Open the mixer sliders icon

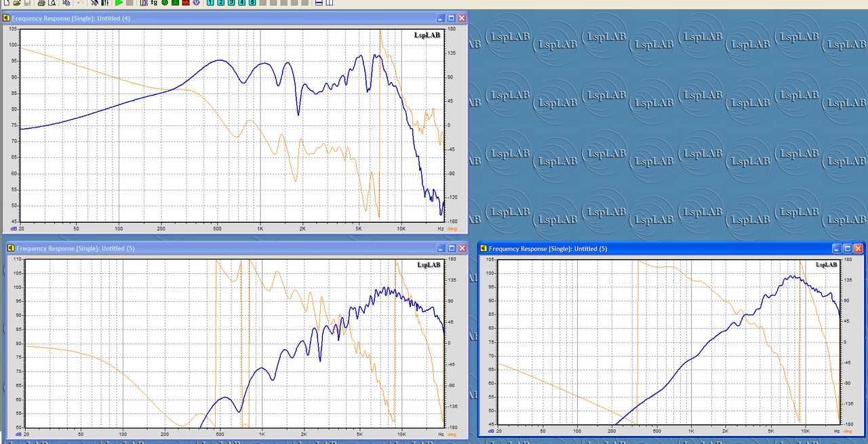click(104, 3)
